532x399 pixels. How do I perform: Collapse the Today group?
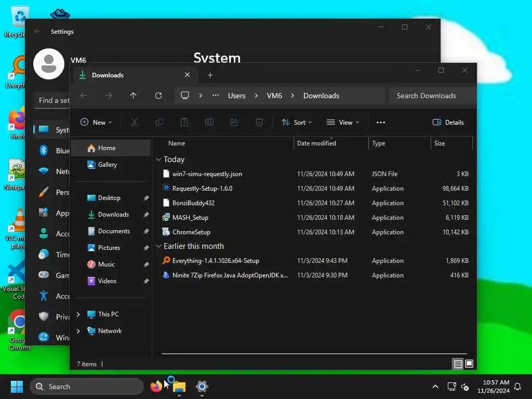[158, 159]
